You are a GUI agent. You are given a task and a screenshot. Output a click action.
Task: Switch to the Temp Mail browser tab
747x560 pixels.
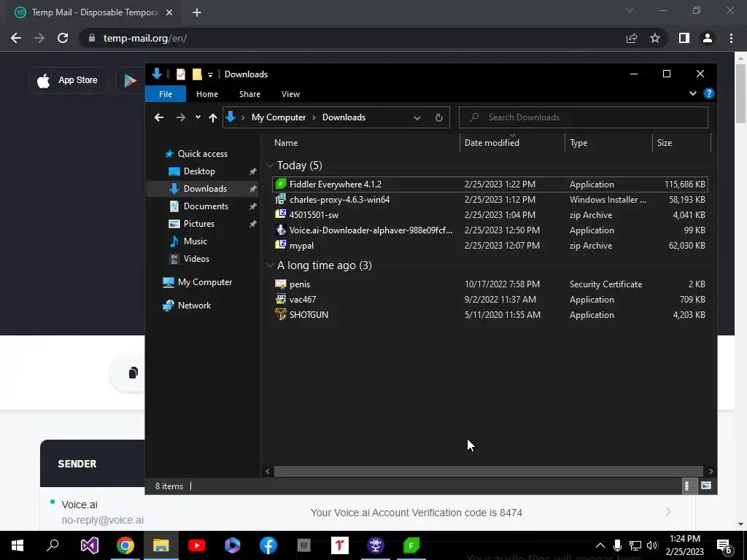pos(94,12)
